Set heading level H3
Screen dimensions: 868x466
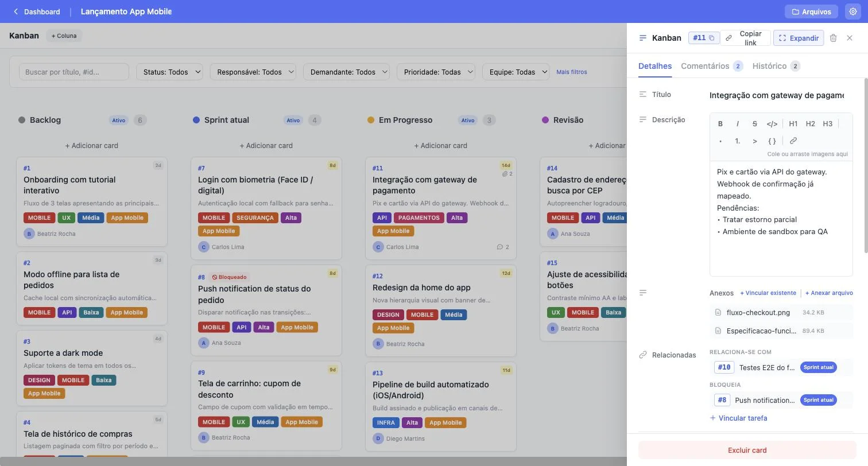828,123
